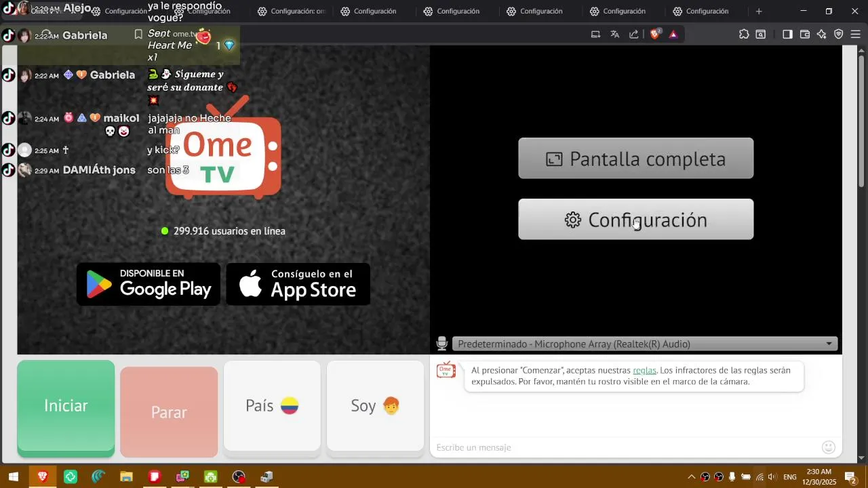Open the network Wi-Fi tray icon

[759, 477]
